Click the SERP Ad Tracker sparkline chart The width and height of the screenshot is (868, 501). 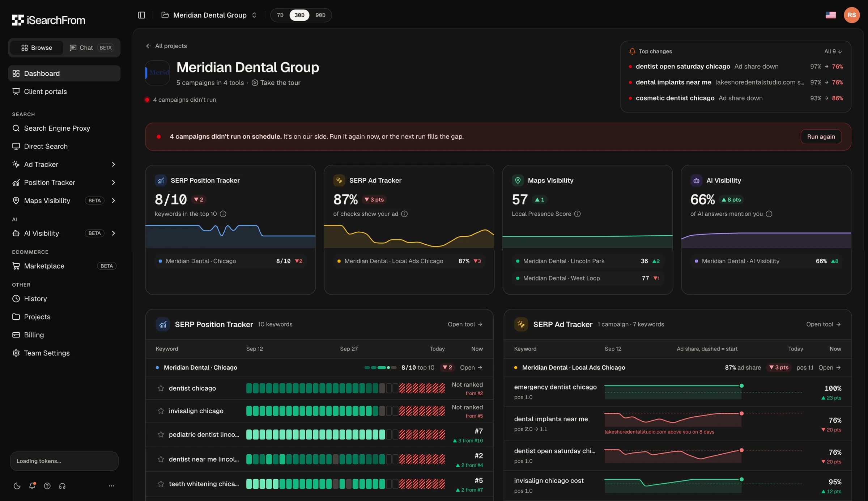[x=409, y=236]
